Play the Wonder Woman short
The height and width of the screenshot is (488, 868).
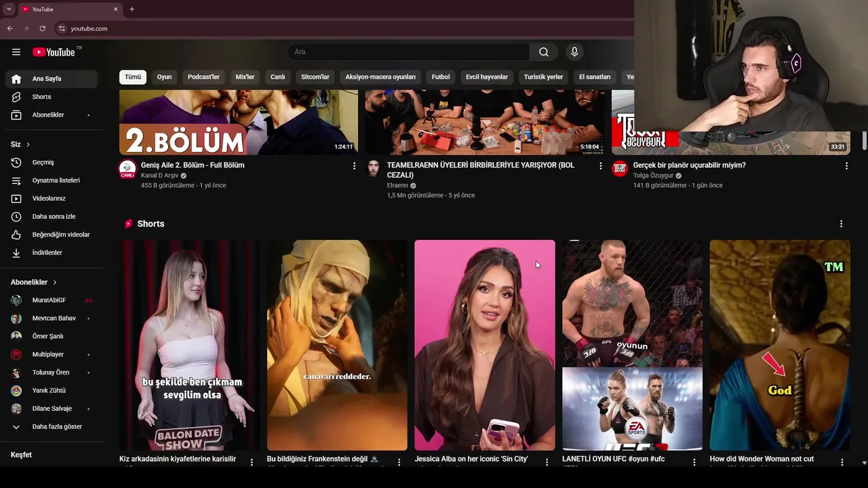[780, 345]
